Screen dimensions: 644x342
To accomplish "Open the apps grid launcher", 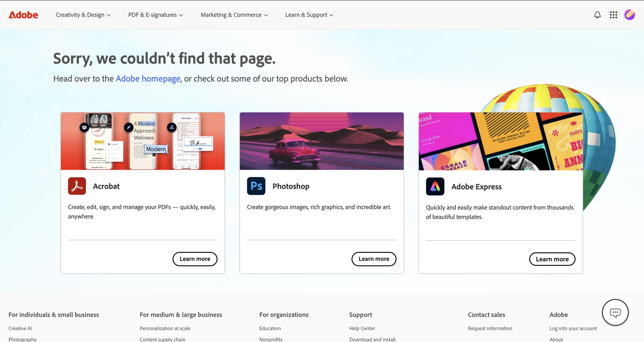I will (613, 15).
